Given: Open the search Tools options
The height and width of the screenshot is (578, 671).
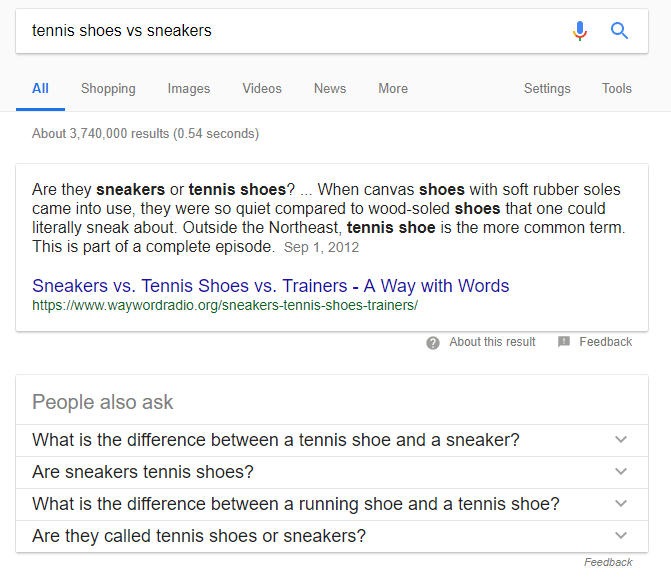Looking at the screenshot, I should coord(617,88).
